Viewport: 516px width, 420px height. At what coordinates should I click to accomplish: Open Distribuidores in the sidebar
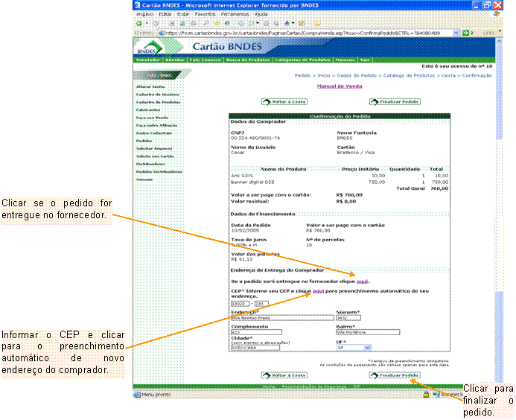150,164
